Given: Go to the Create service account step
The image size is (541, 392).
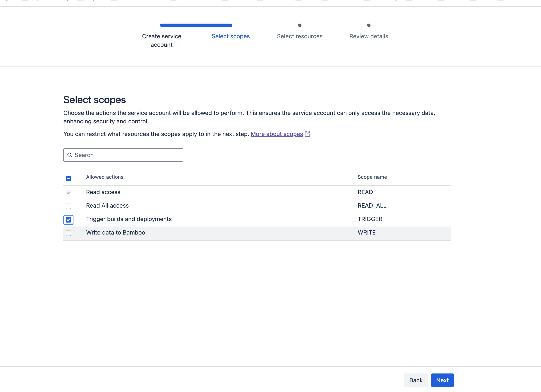Looking at the screenshot, I should click(161, 40).
